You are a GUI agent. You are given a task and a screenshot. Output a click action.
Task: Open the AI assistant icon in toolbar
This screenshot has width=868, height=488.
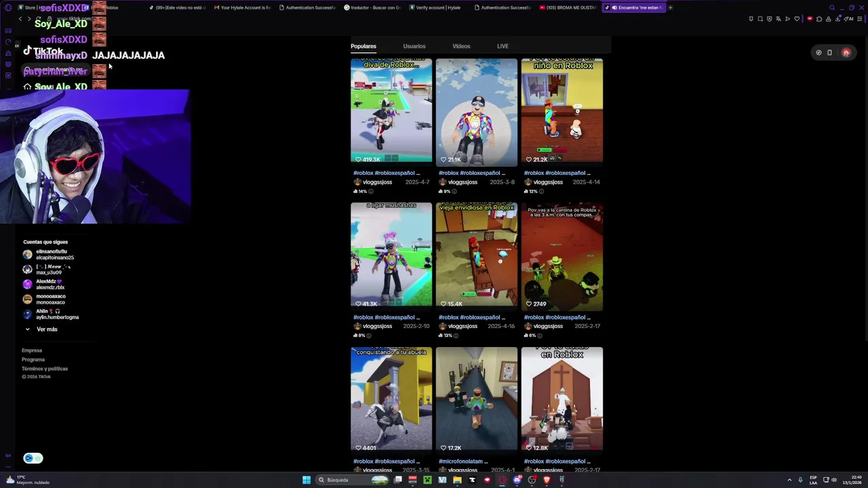849,19
